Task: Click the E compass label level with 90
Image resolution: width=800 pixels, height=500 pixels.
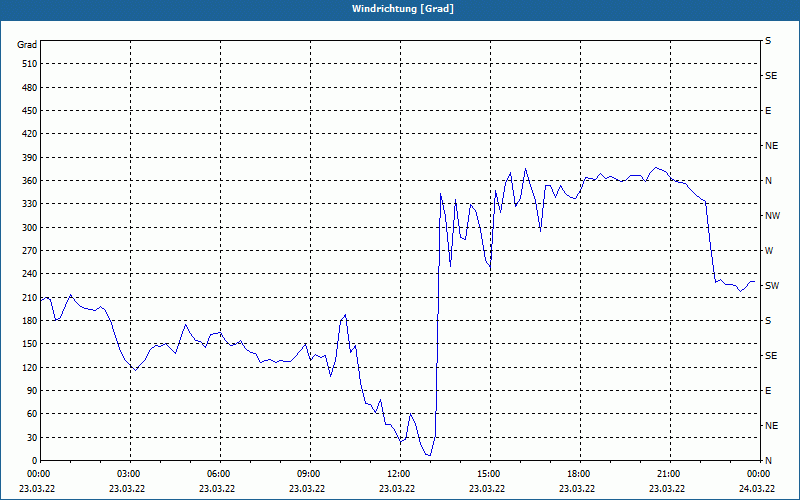Action: 768,391
